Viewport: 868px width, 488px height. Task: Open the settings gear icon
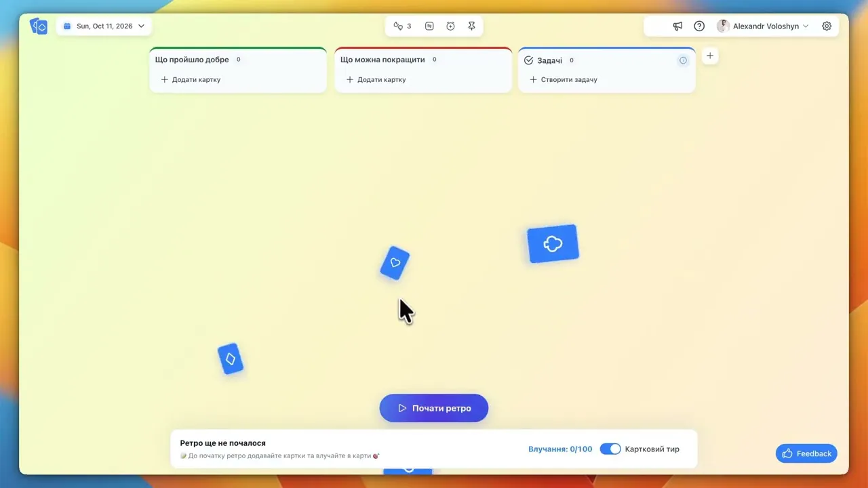click(827, 26)
